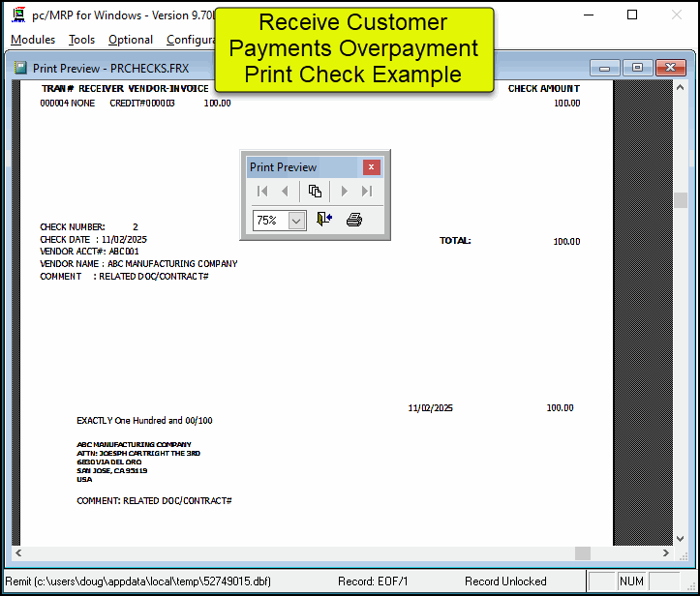Click the vertical scrollbar down arrow
The image size is (700, 596).
click(x=681, y=538)
